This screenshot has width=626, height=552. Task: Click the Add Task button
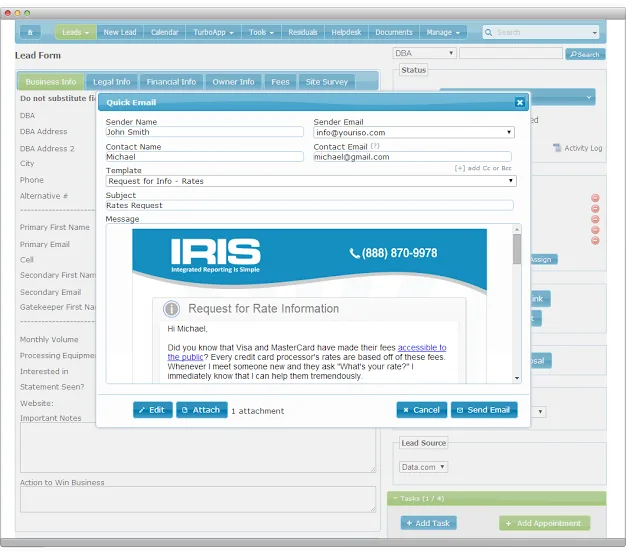pyautogui.click(x=428, y=523)
